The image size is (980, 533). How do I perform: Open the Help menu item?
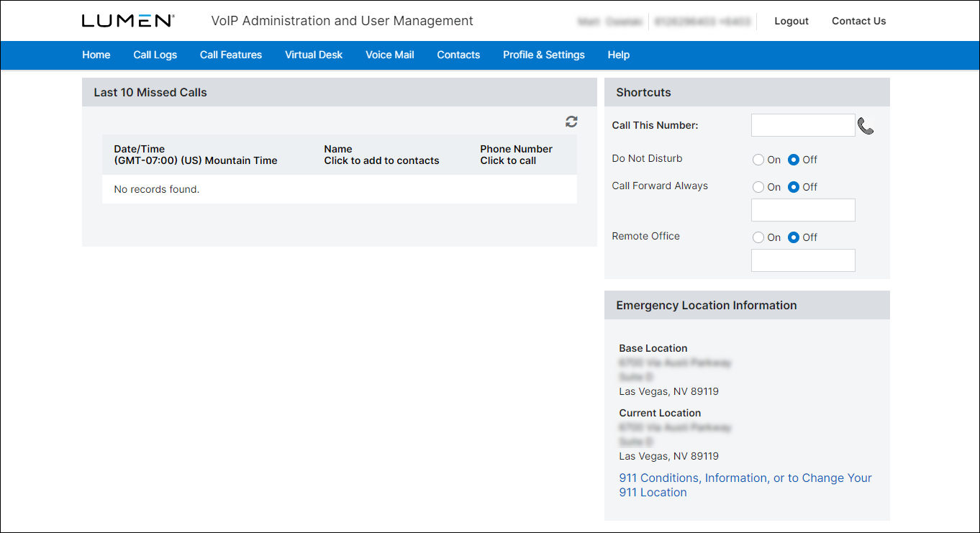click(618, 55)
